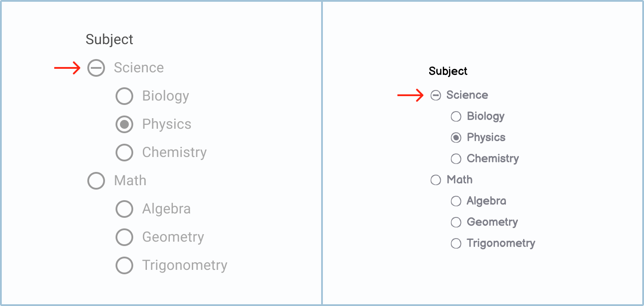Choose Chemistry radio button in left panel
The width and height of the screenshot is (644, 306).
(124, 153)
